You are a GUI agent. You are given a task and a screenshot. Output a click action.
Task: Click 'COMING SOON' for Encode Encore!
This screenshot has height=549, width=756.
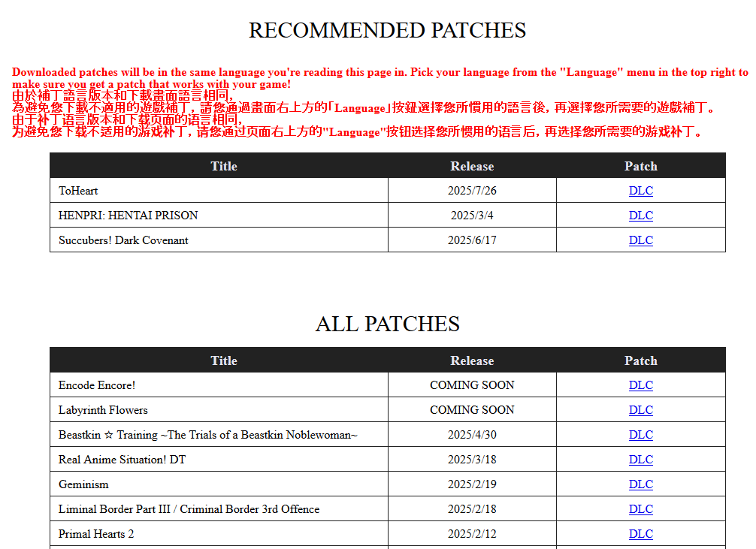(x=472, y=385)
